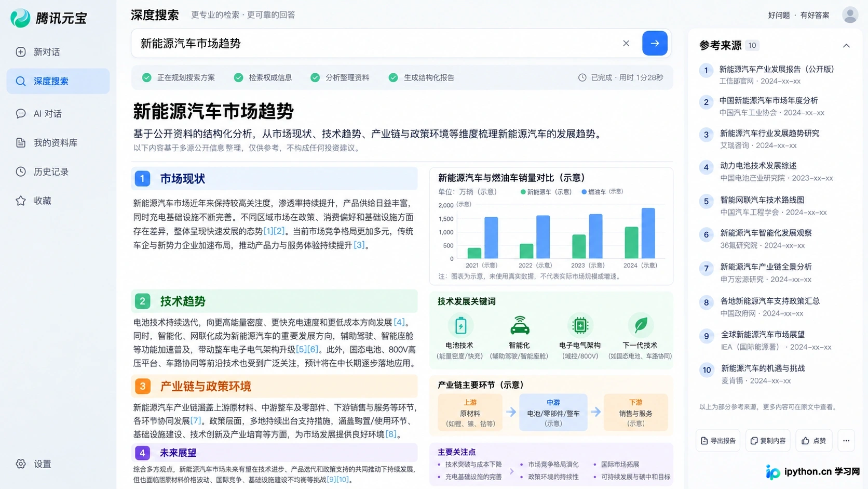Open citation link [8] in 产业链 section
This screenshot has width=868, height=489.
point(390,434)
